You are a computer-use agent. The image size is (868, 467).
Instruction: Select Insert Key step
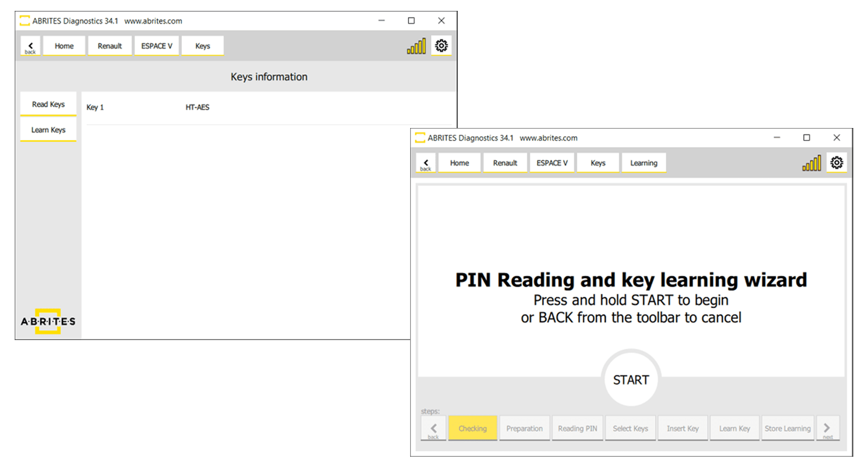tap(683, 428)
